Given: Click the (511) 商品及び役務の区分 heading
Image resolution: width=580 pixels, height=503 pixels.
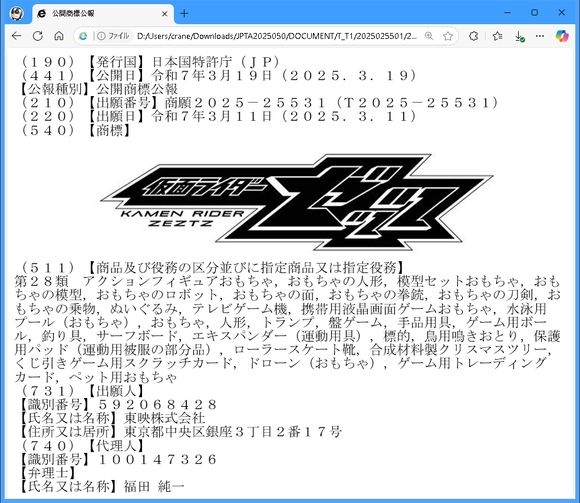Looking at the screenshot, I should click(212, 267).
